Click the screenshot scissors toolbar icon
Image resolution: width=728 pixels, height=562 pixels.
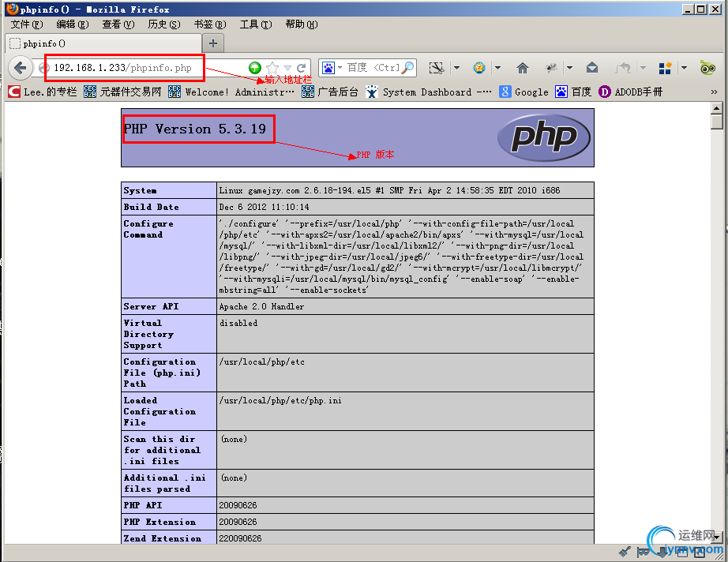point(436,68)
